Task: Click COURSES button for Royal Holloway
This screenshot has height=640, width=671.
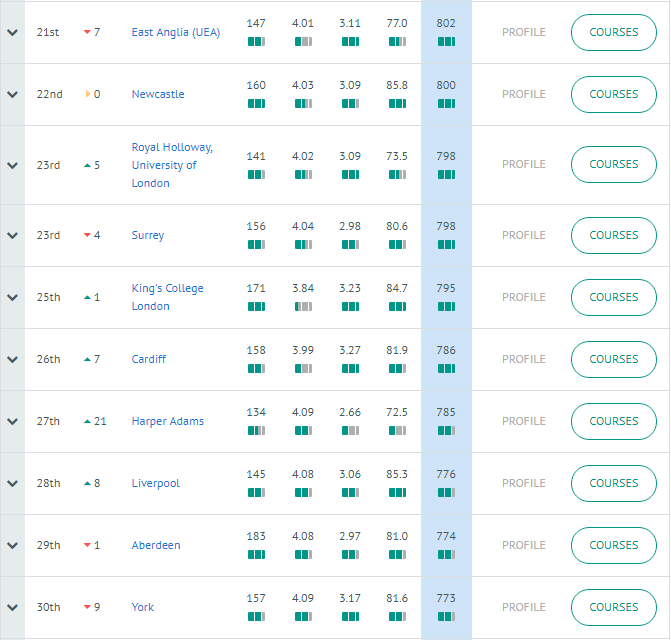Action: pos(614,164)
